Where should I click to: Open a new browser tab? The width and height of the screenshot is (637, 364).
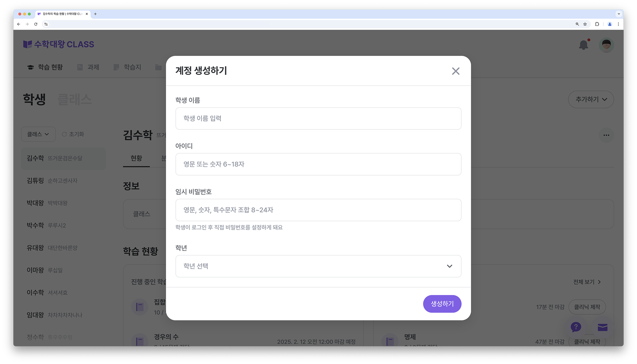point(95,14)
